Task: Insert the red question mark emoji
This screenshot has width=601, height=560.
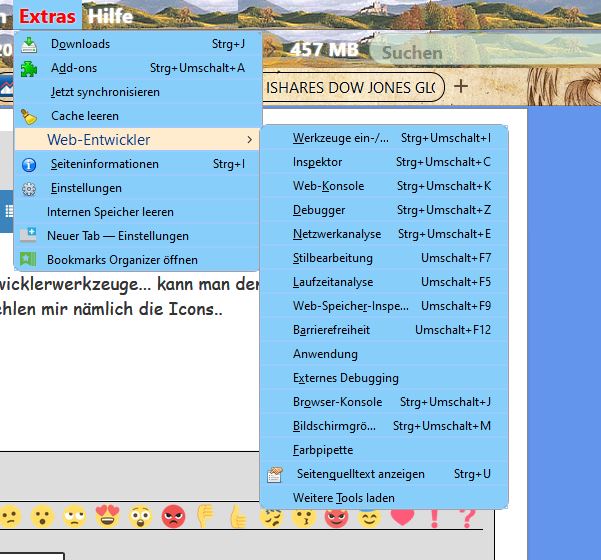Action: pyautogui.click(x=467, y=519)
